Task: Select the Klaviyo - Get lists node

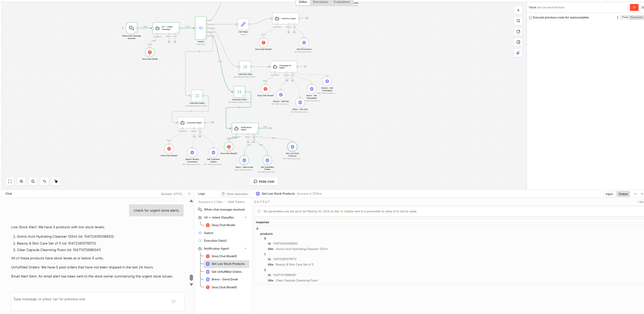Action: (x=281, y=95)
